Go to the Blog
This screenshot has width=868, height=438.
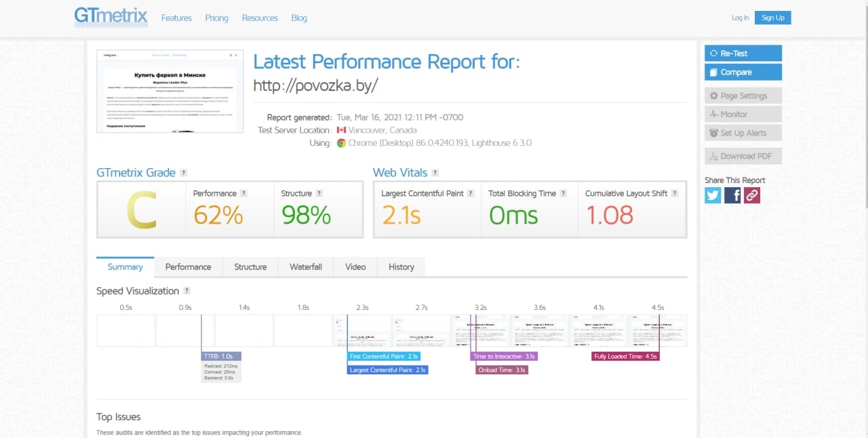[299, 18]
